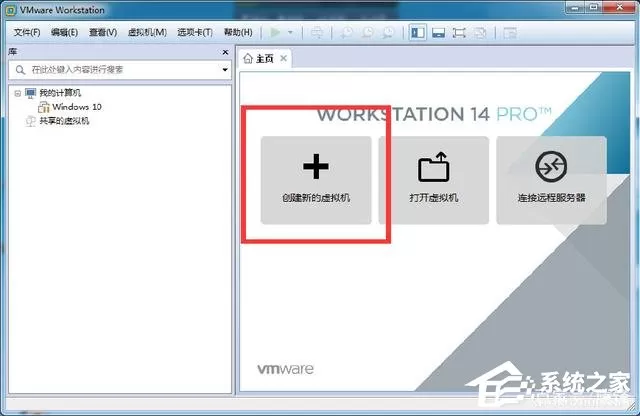Click the Manage Snapshots toolbar icon
Image resolution: width=640 pixels, height=416 pixels.
pos(388,33)
